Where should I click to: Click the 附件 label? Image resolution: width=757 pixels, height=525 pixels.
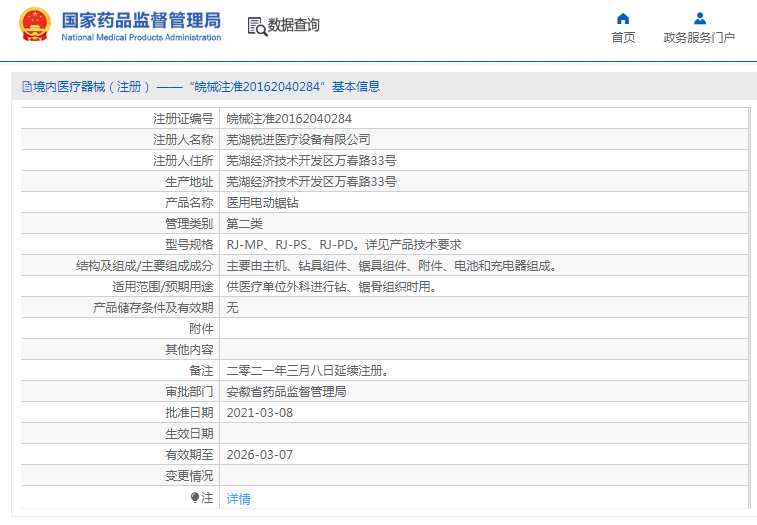(x=201, y=329)
